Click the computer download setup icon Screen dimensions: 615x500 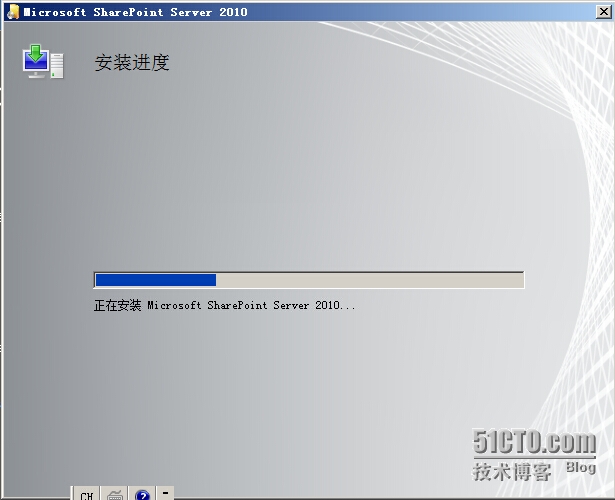pyautogui.click(x=43, y=62)
